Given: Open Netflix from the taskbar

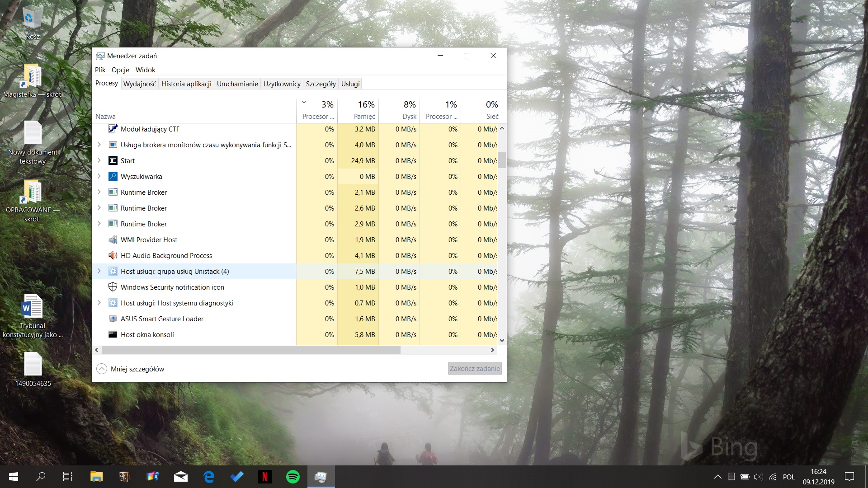Looking at the screenshot, I should 265,477.
